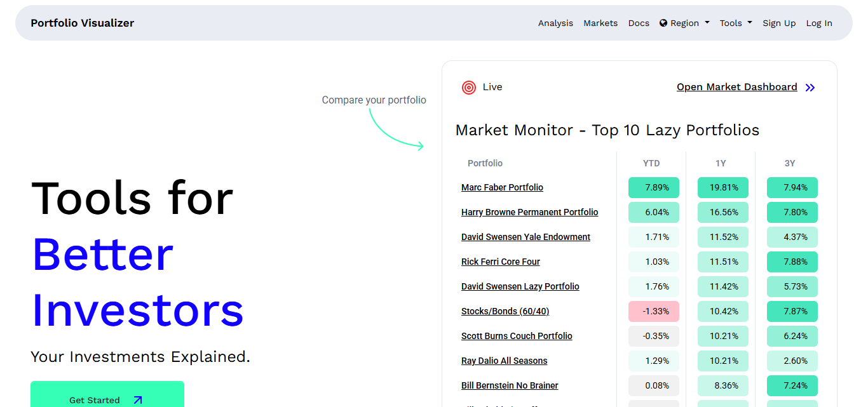Open Stocks/Bonds (60/40) portfolio link

tap(505, 311)
